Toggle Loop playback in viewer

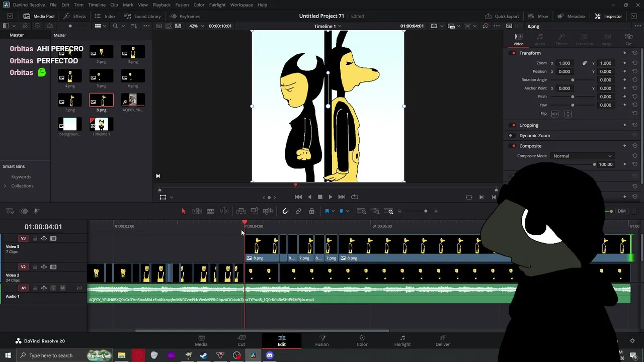[x=355, y=197]
